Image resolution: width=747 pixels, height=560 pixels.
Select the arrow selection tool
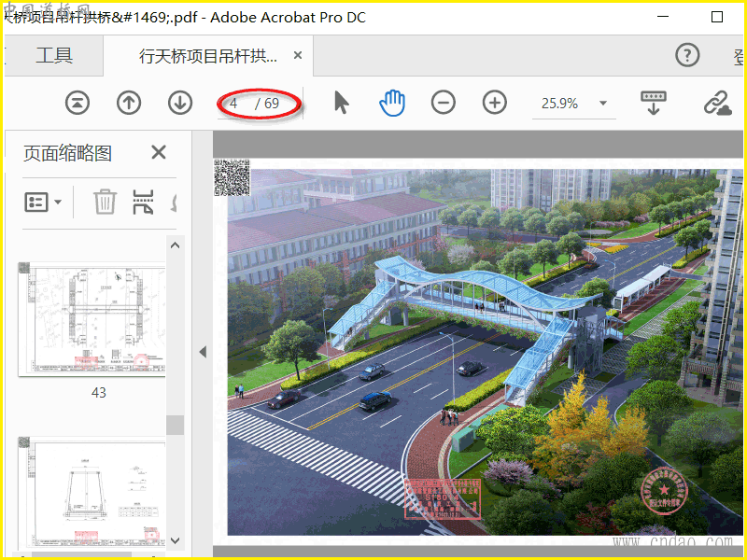tap(342, 103)
